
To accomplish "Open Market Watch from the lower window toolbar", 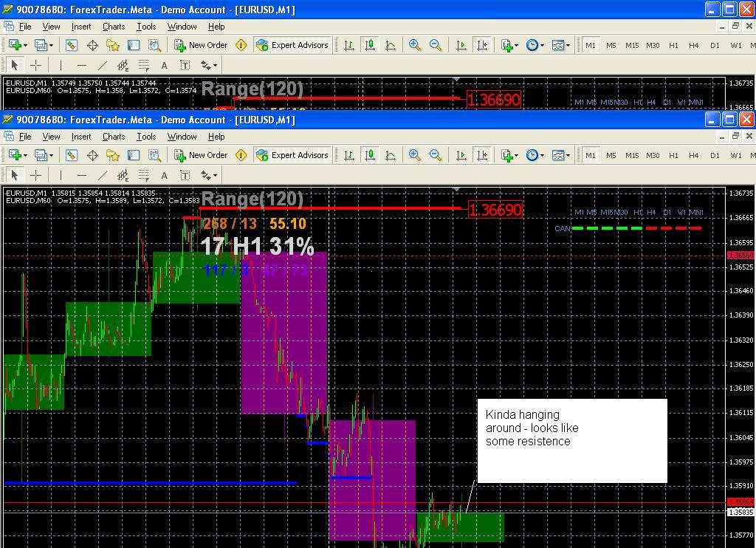I will [72, 155].
